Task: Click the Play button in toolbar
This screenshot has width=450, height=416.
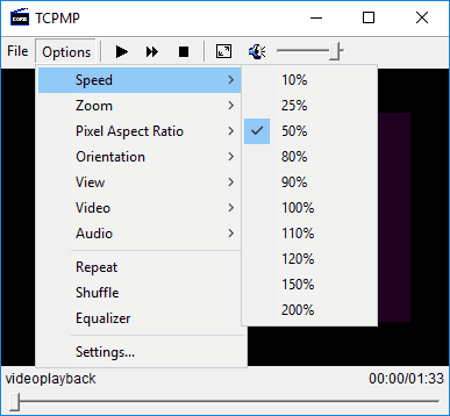Action: (122, 52)
